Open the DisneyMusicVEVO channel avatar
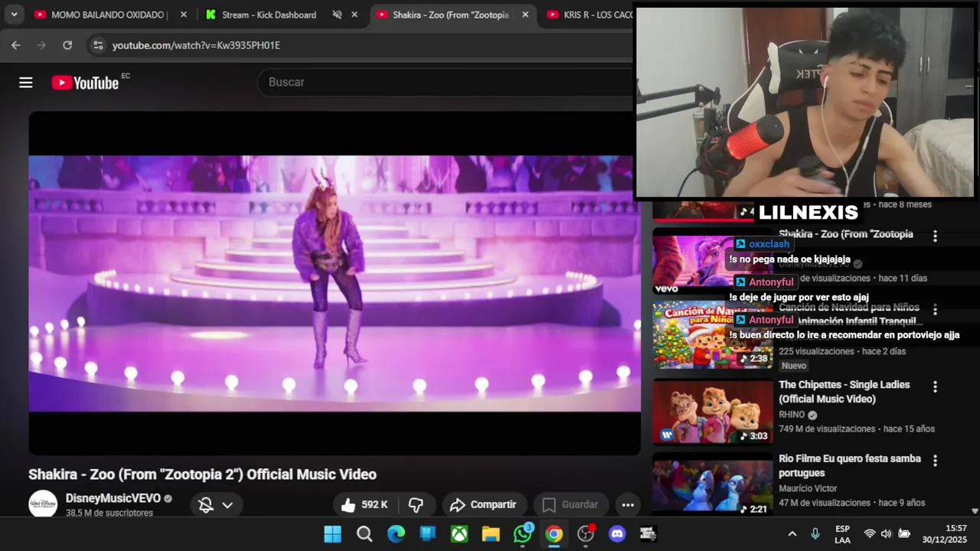 tap(43, 503)
